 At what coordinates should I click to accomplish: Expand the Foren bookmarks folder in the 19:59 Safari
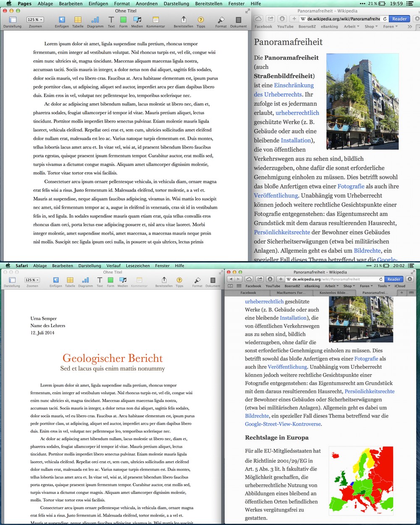click(390, 26)
